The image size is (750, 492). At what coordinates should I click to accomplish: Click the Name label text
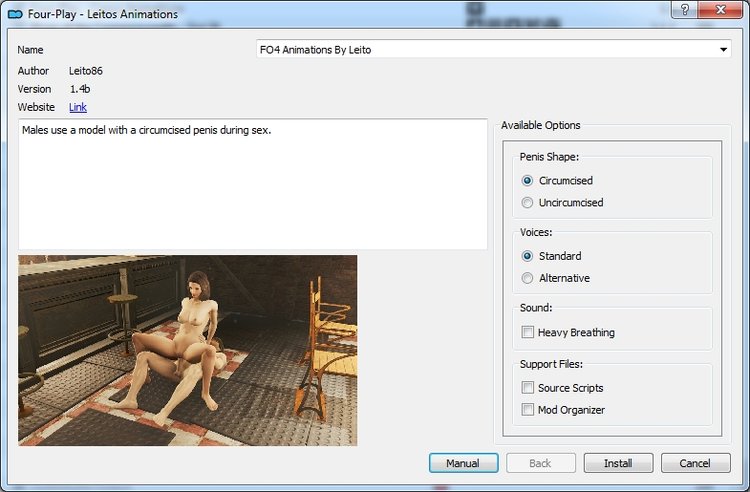tap(30, 50)
